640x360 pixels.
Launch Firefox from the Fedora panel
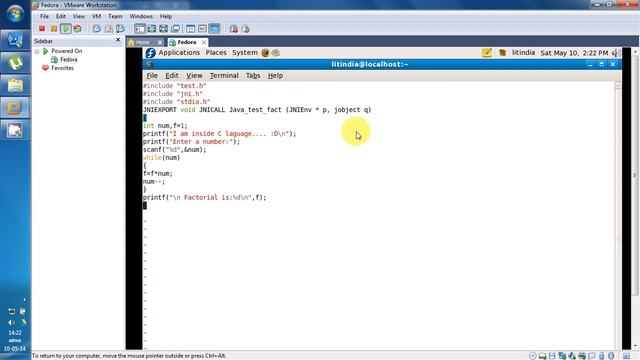tap(265, 53)
